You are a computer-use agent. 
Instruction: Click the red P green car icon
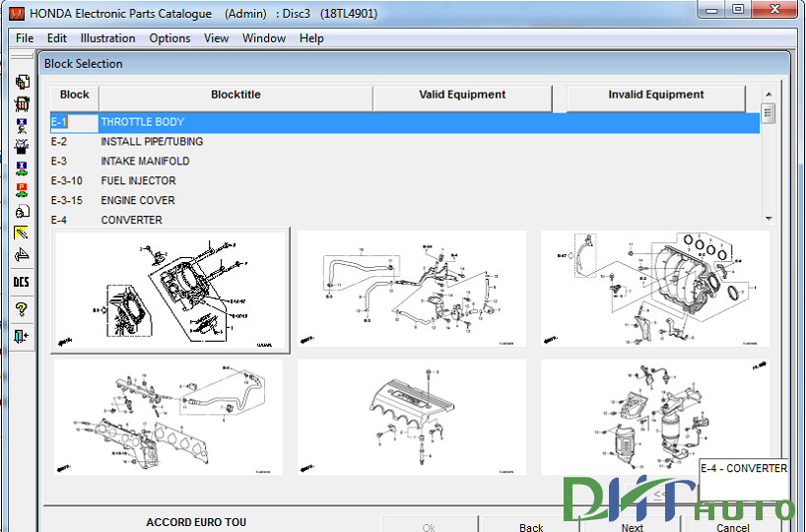(x=22, y=190)
